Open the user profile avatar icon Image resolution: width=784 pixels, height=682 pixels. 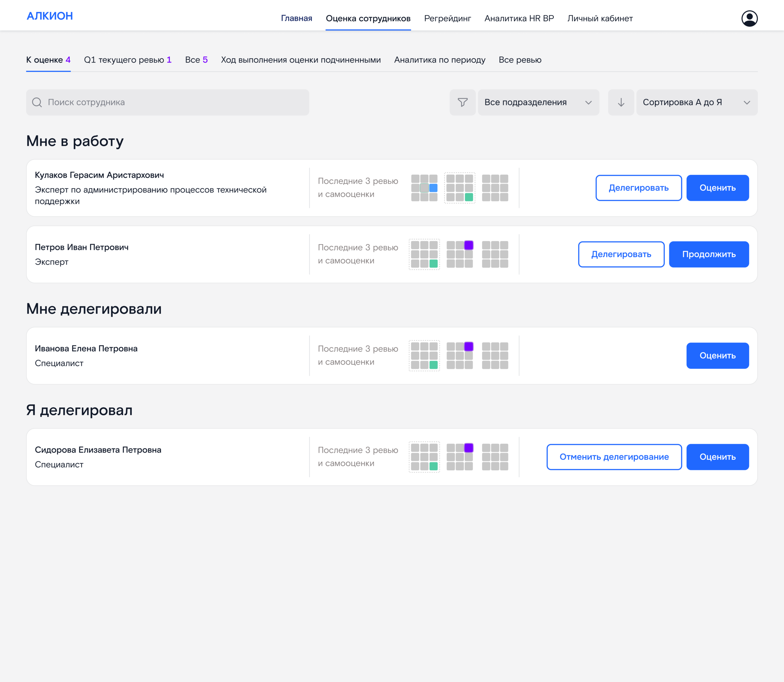749,18
